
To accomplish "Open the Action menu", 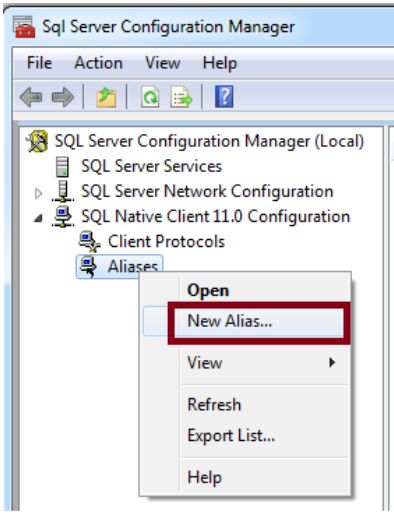I will tap(99, 63).
